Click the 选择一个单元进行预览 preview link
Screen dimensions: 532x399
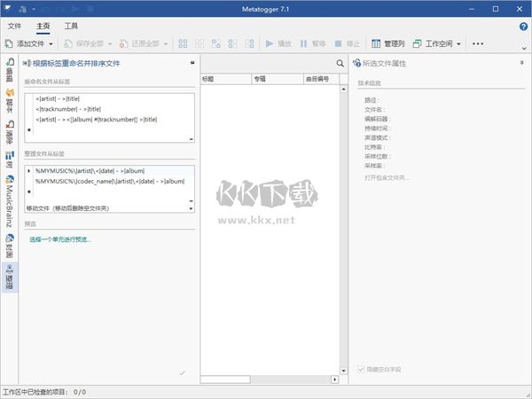coord(60,239)
